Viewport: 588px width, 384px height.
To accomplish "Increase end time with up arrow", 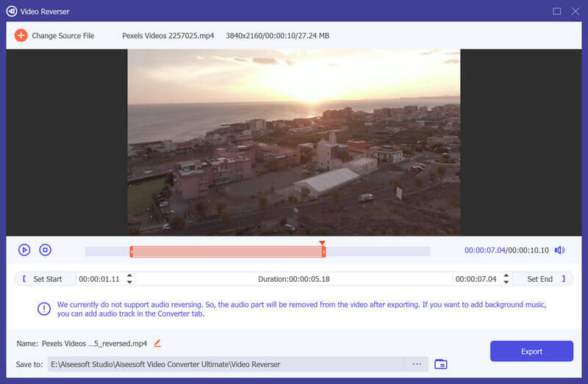I will point(506,276).
